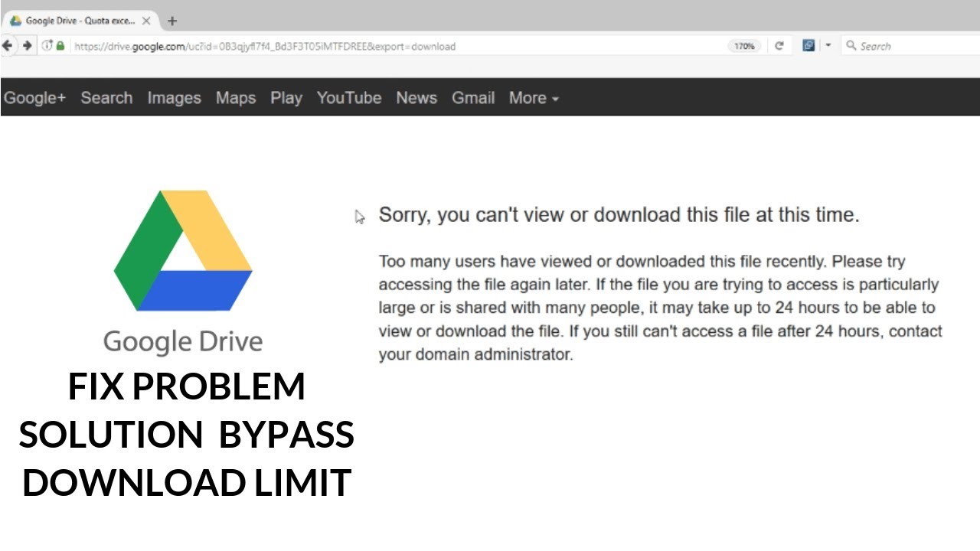Click the green padlock security icon
Viewport: 980px width, 551px height.
[x=60, y=46]
